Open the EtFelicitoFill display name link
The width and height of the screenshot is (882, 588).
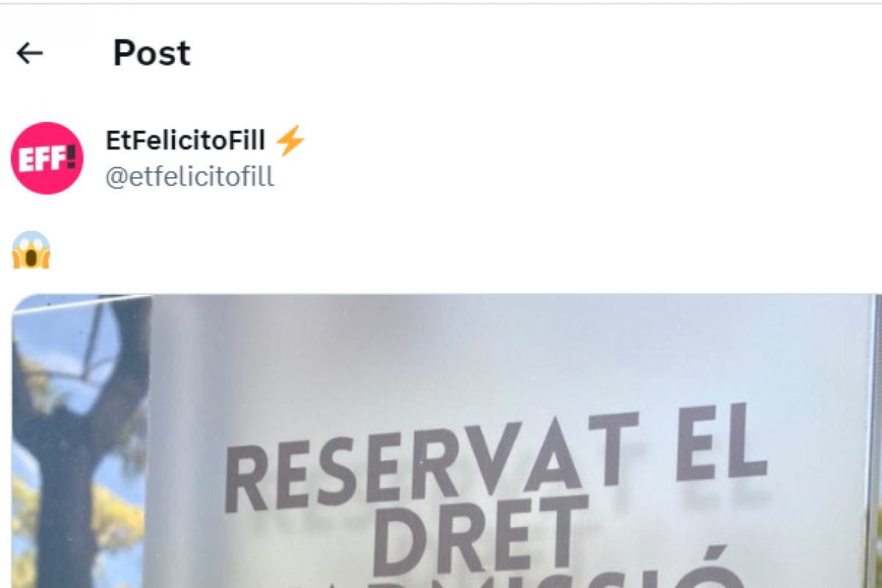[185, 140]
